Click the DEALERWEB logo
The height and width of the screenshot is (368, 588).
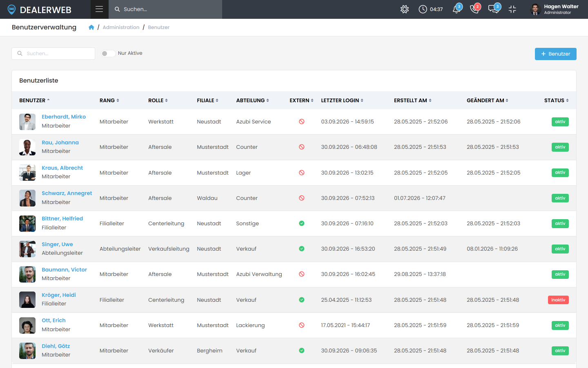(40, 10)
